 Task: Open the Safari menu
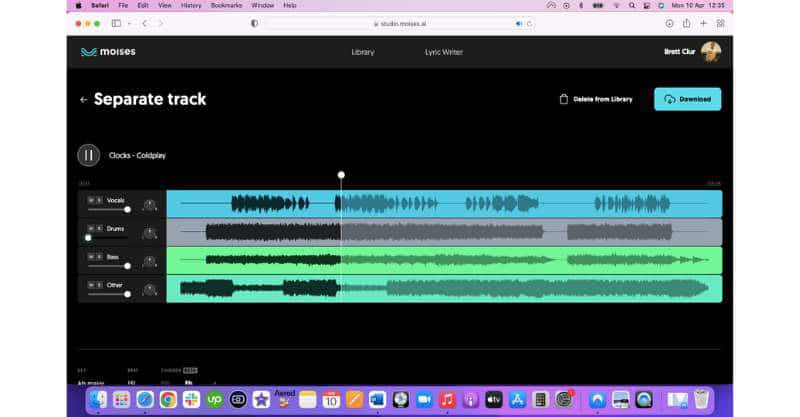click(100, 6)
